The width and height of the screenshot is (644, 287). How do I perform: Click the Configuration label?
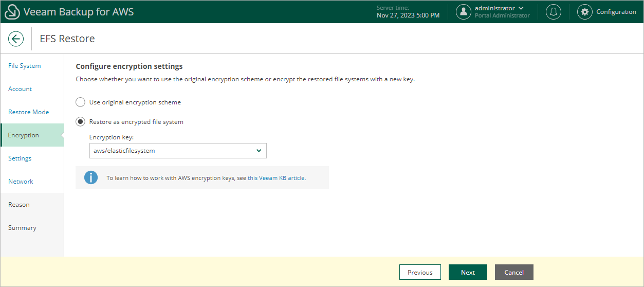(x=616, y=12)
